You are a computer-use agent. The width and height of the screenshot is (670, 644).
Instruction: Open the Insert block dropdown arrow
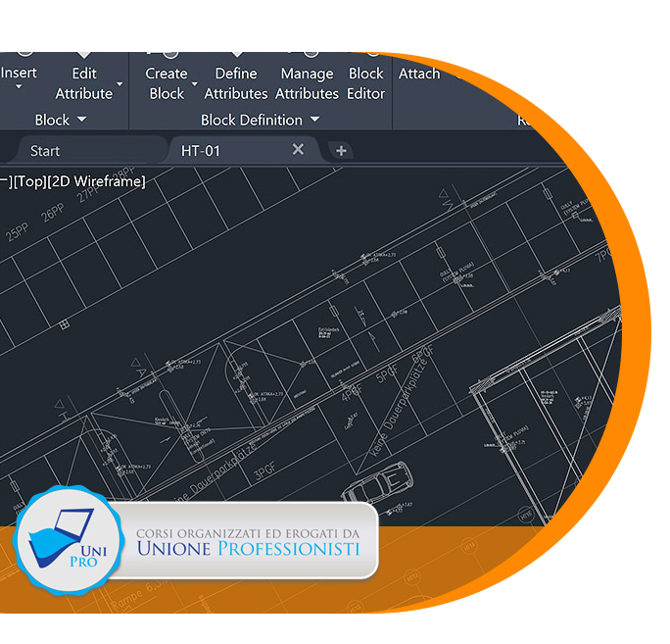(19, 87)
